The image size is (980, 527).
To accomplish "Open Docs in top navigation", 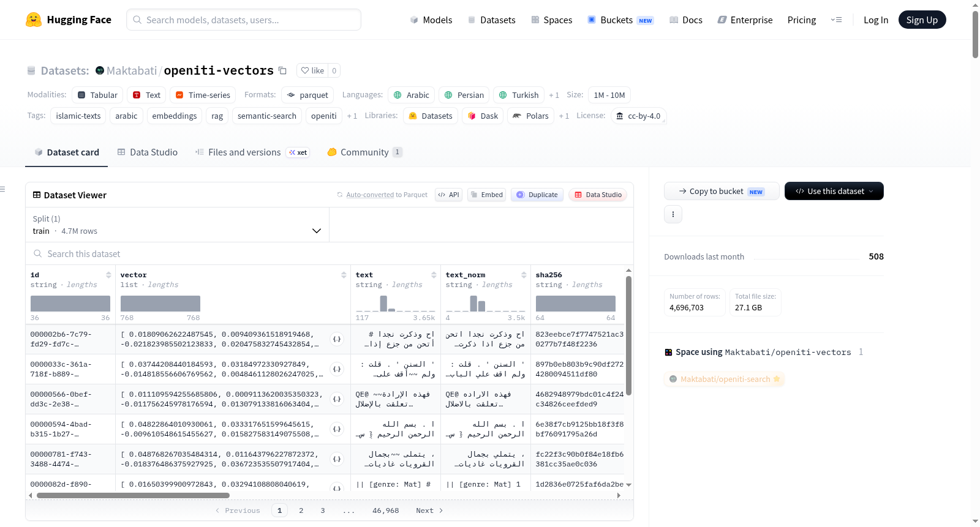I will 686,20.
